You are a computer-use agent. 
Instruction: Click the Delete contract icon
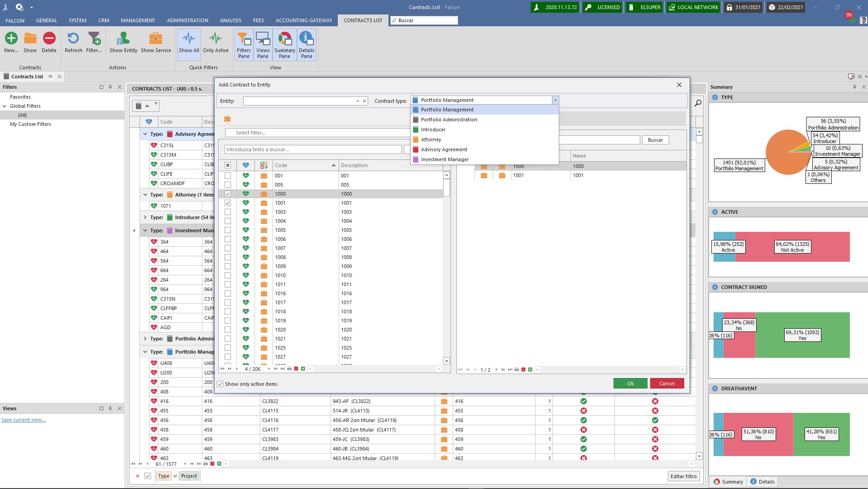(49, 38)
